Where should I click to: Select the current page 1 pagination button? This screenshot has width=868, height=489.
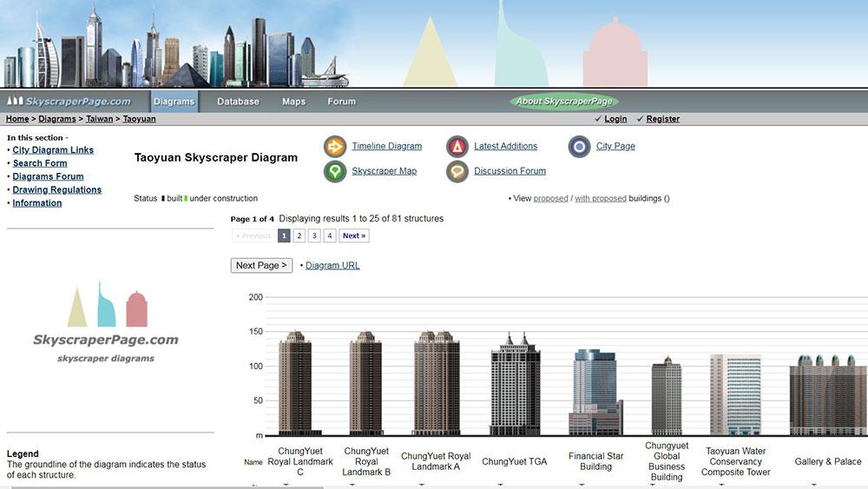pyautogui.click(x=284, y=235)
